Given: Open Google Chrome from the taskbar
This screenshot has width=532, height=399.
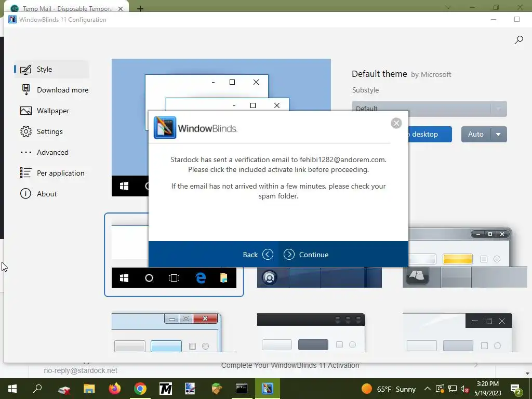Looking at the screenshot, I should coord(140,389).
